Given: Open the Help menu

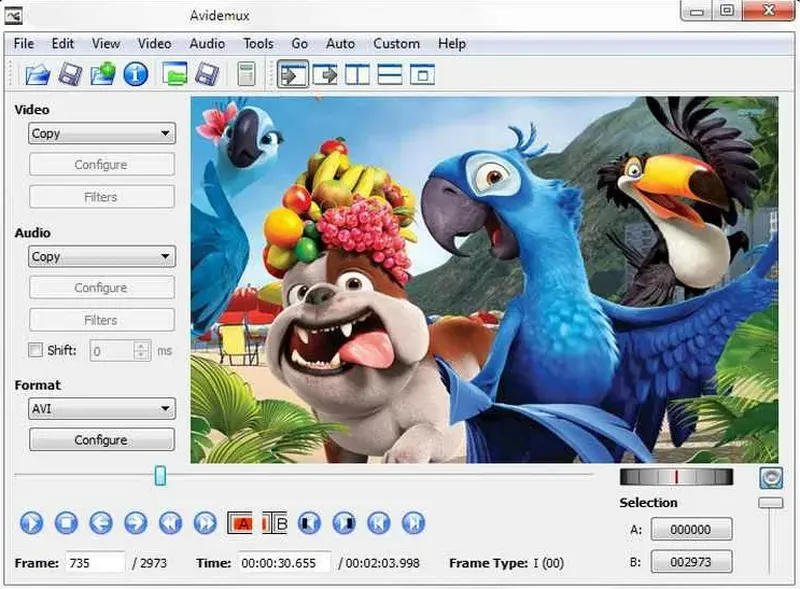Looking at the screenshot, I should coord(452,44).
